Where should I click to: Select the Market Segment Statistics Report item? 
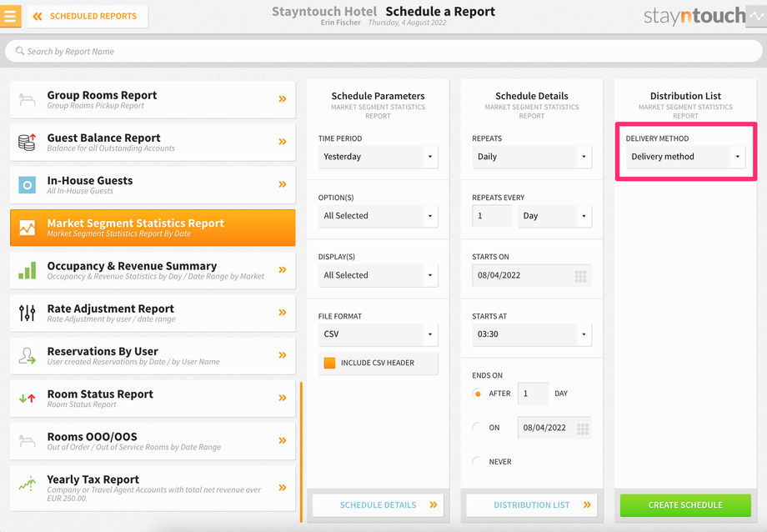(153, 228)
